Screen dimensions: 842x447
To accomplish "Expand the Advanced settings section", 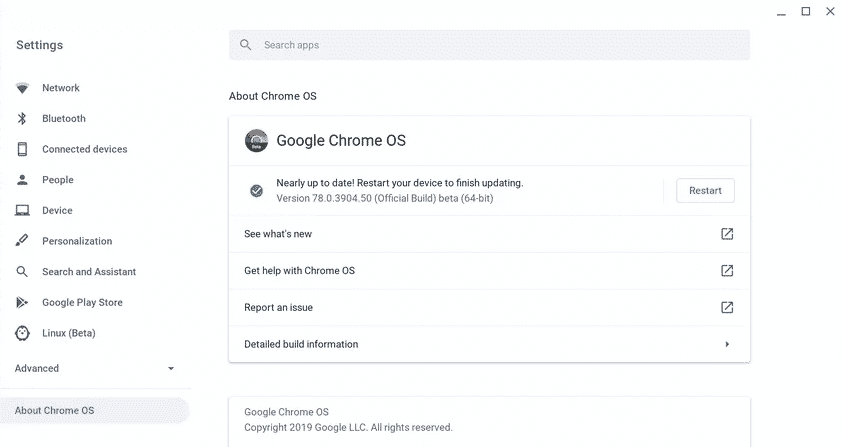I will (94, 368).
